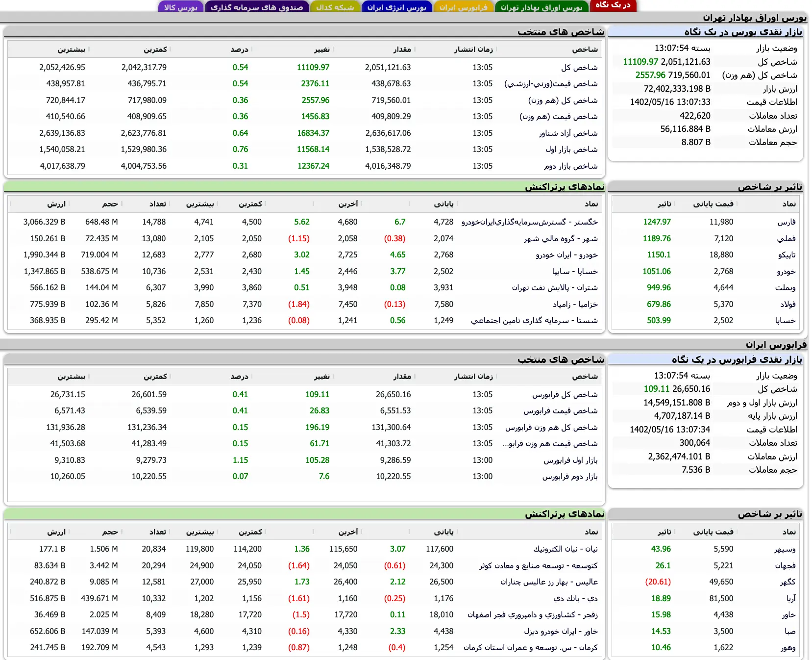Open symbol 'دي - بانك دي'
The height and width of the screenshot is (660, 812).
pyautogui.click(x=575, y=599)
